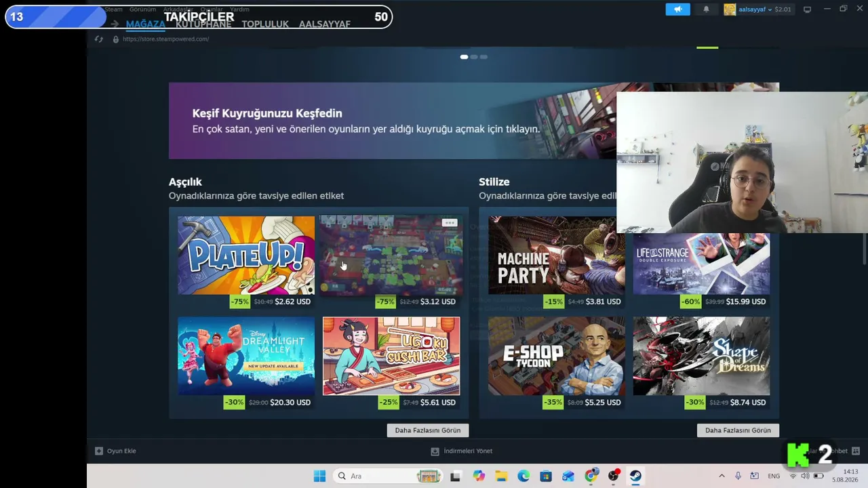Show hidden system tray icons chevron
The width and height of the screenshot is (868, 488).
point(722,476)
